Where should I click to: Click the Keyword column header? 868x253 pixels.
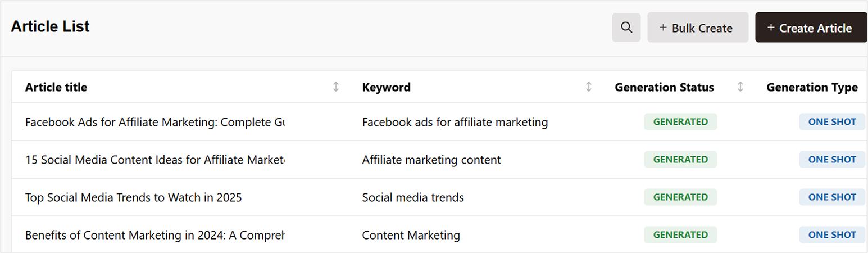(x=387, y=87)
